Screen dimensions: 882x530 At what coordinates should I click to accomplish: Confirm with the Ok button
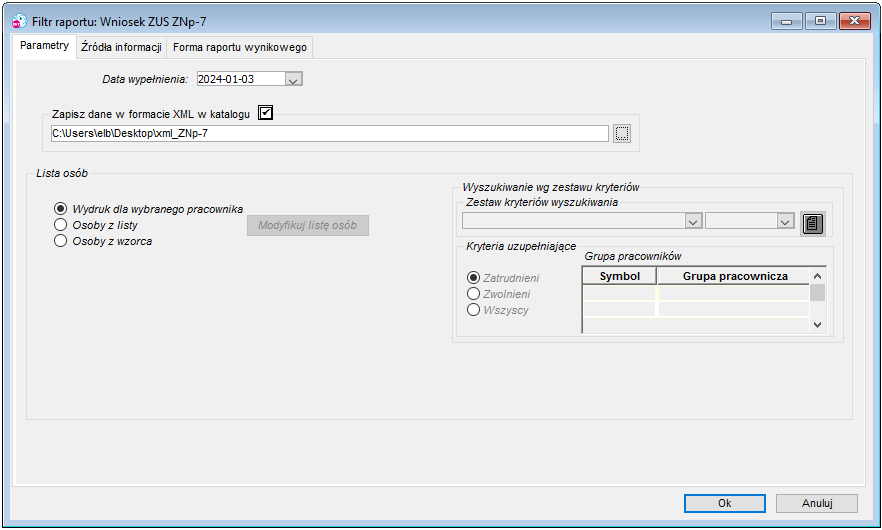(x=724, y=503)
